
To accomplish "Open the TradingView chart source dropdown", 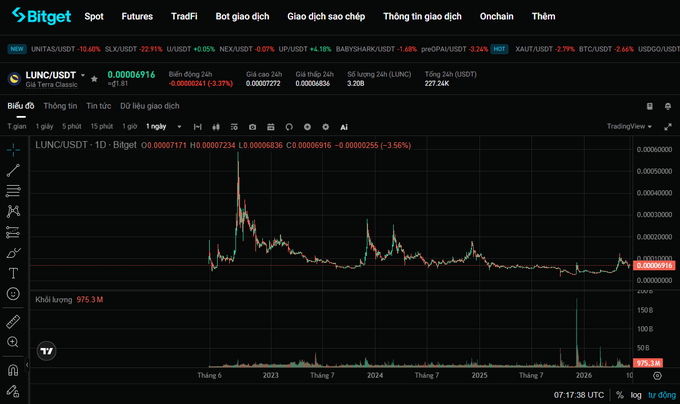I will pyautogui.click(x=629, y=126).
